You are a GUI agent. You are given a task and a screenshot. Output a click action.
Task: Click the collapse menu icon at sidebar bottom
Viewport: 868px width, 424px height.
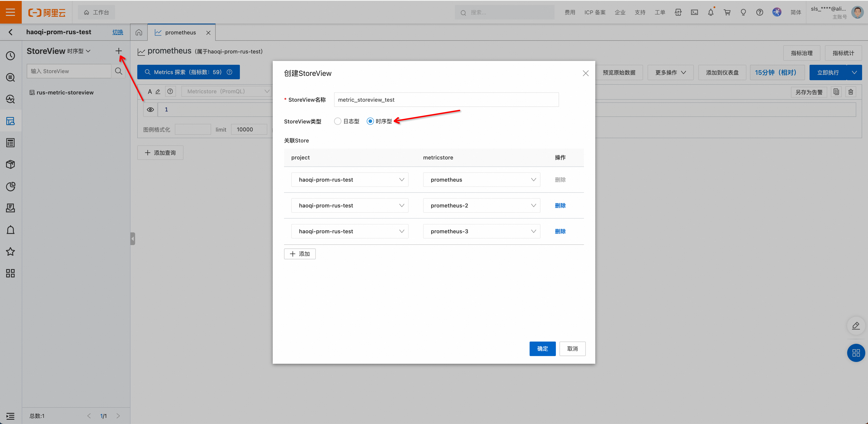[x=10, y=416]
